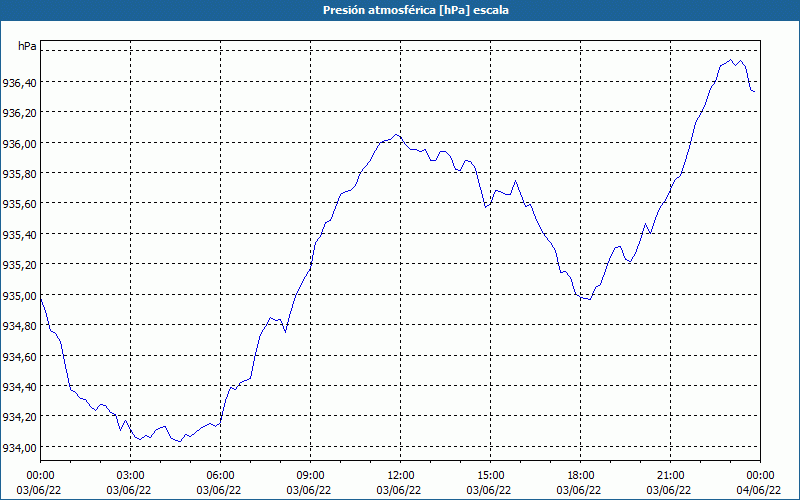Screen dimensions: 800x500
Task: Click the pressure curve peak near 12:00
Action: pos(396,134)
